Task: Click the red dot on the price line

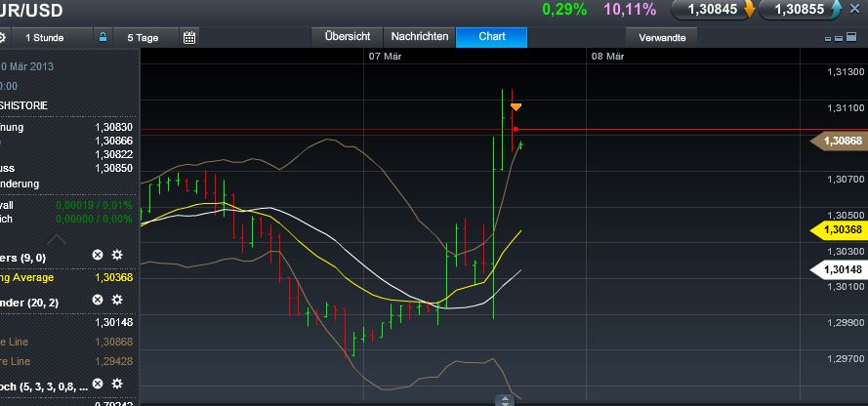Action: pyautogui.click(x=516, y=130)
